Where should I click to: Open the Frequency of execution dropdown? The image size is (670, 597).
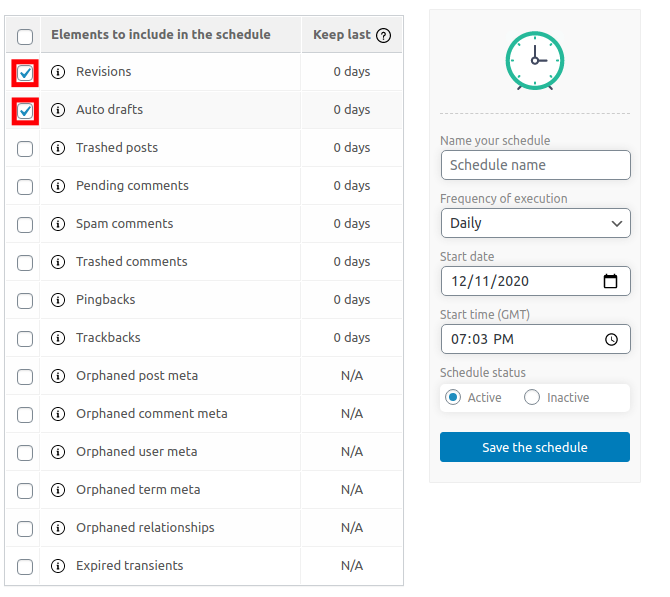coord(535,223)
